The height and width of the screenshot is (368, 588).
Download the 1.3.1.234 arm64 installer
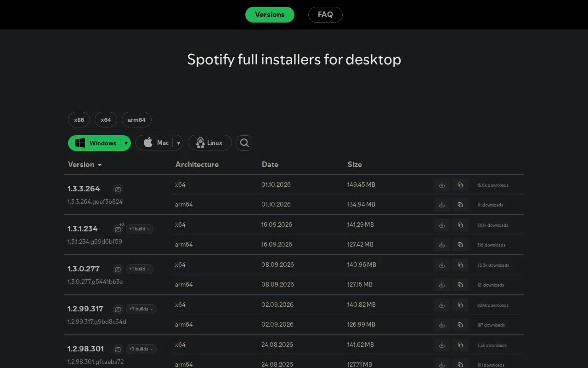442,245
